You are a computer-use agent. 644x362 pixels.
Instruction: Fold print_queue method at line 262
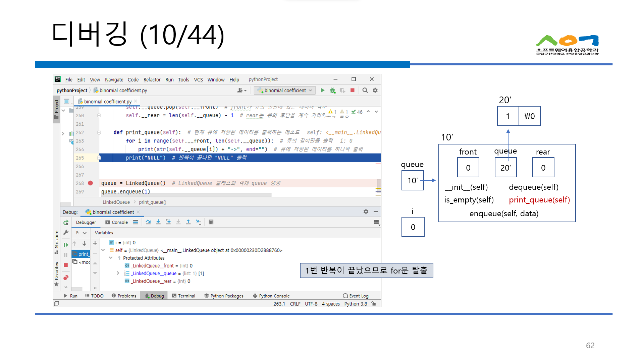[99, 132]
